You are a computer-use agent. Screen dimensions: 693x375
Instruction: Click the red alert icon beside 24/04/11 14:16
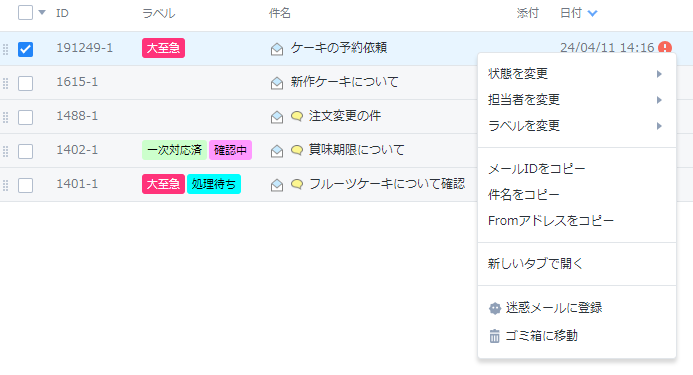click(x=665, y=47)
